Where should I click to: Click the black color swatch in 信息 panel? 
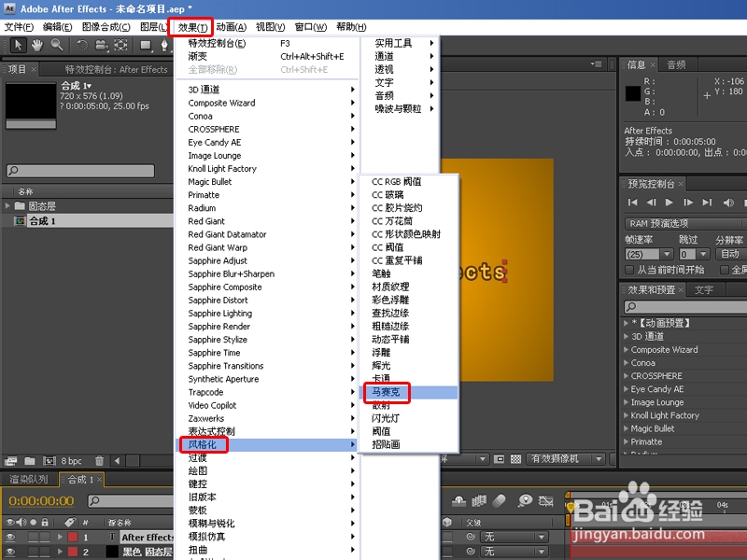[633, 93]
